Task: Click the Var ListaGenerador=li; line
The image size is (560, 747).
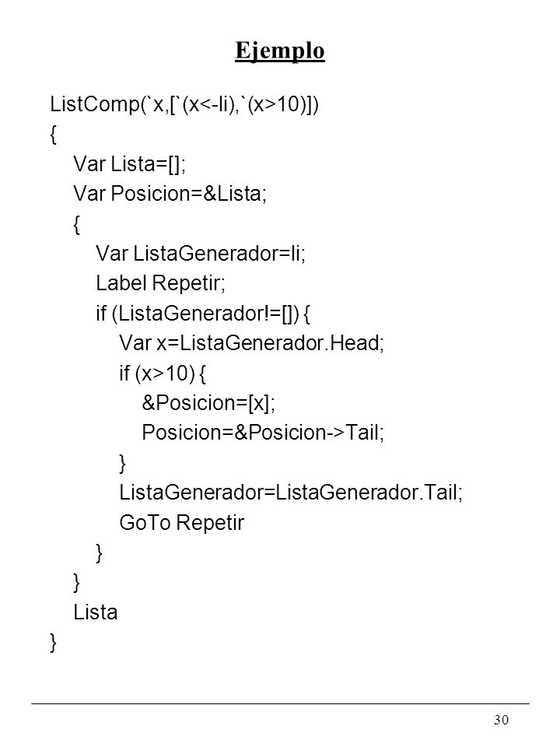Action: pyautogui.click(x=201, y=254)
